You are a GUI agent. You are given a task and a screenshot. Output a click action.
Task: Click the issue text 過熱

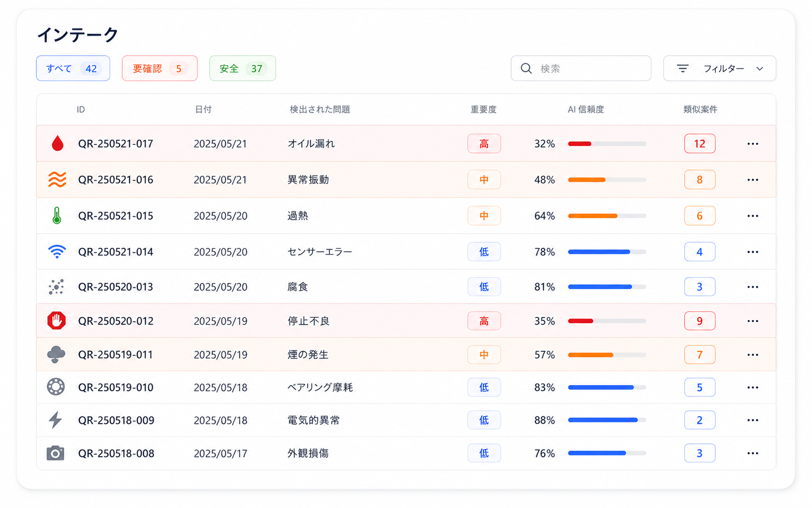click(297, 216)
